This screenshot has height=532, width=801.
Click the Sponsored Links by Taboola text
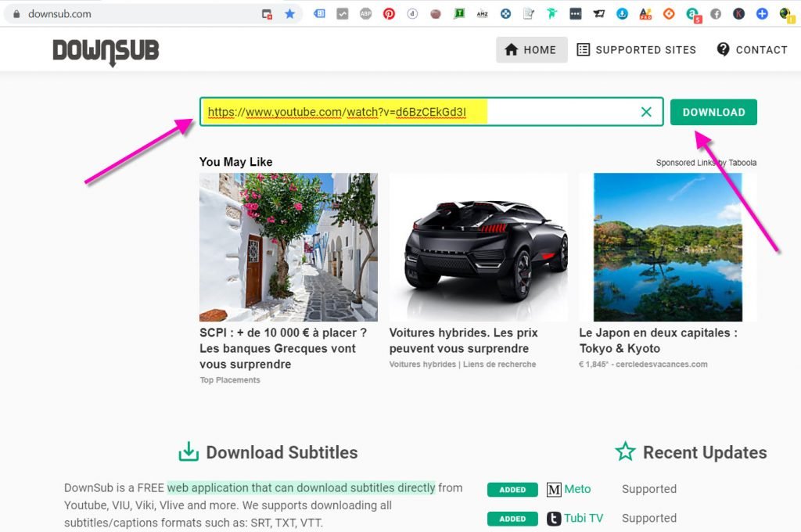pyautogui.click(x=706, y=163)
